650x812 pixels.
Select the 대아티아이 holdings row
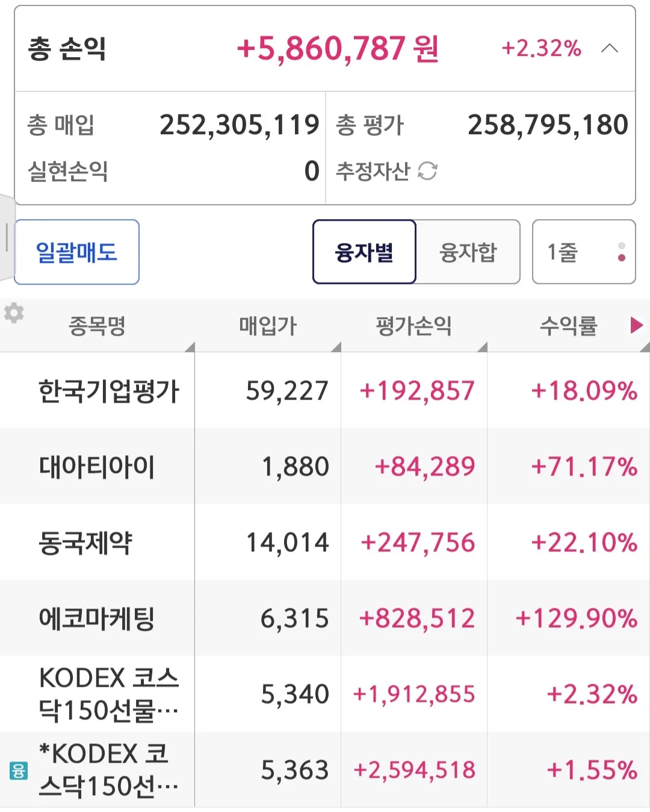(x=97, y=466)
